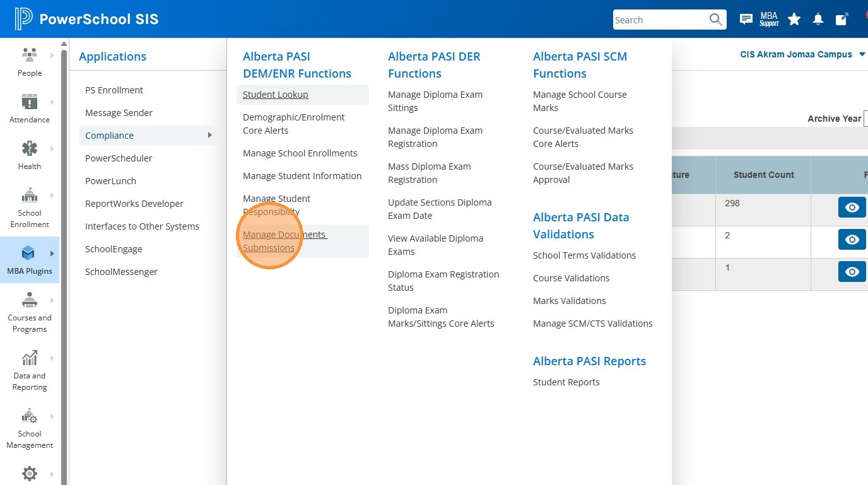Select Interfaces to Other Systems
The image size is (868, 485).
coord(142,226)
